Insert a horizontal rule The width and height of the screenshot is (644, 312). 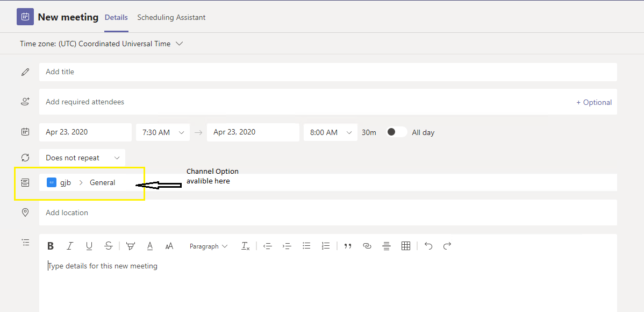pyautogui.click(x=387, y=246)
